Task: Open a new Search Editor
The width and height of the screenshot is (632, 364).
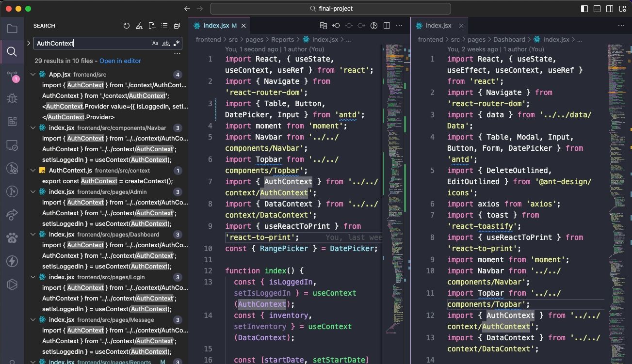Action: (151, 26)
